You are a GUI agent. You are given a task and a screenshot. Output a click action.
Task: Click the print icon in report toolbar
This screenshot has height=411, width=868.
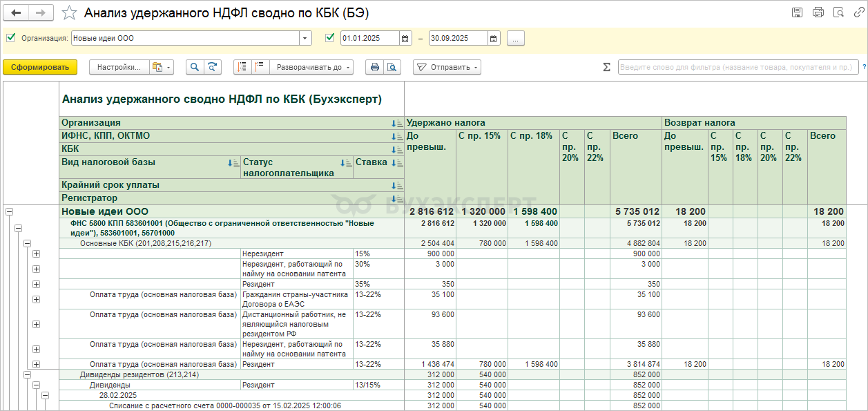(x=375, y=67)
